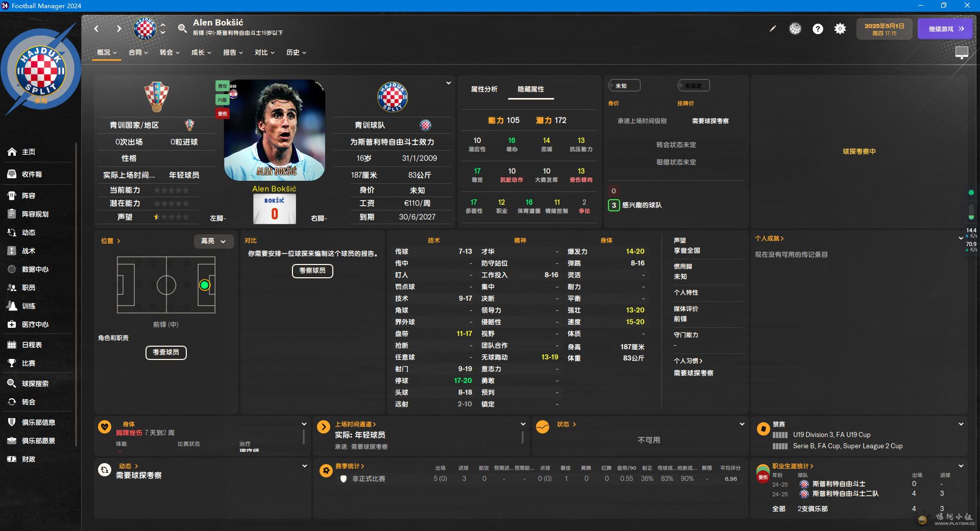This screenshot has height=531, width=980.
Task: Open the search magnifier icon
Action: pos(182,29)
